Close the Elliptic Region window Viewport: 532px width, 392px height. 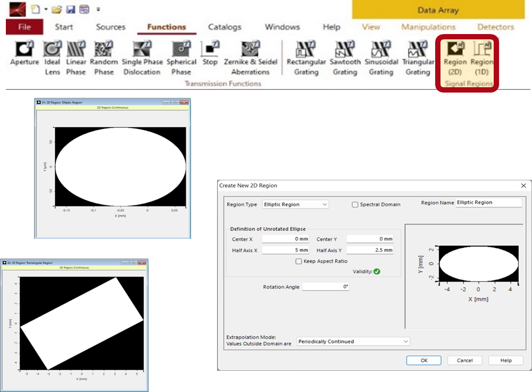click(184, 102)
